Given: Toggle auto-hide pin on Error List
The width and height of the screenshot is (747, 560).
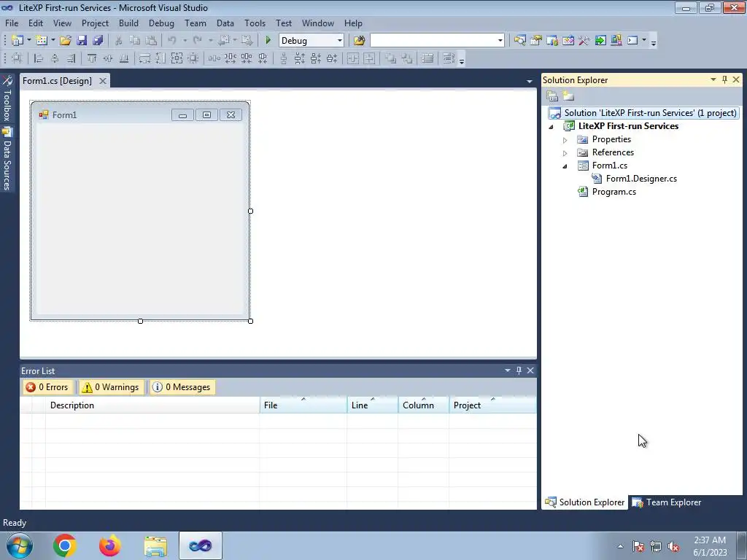Looking at the screenshot, I should click(x=519, y=370).
